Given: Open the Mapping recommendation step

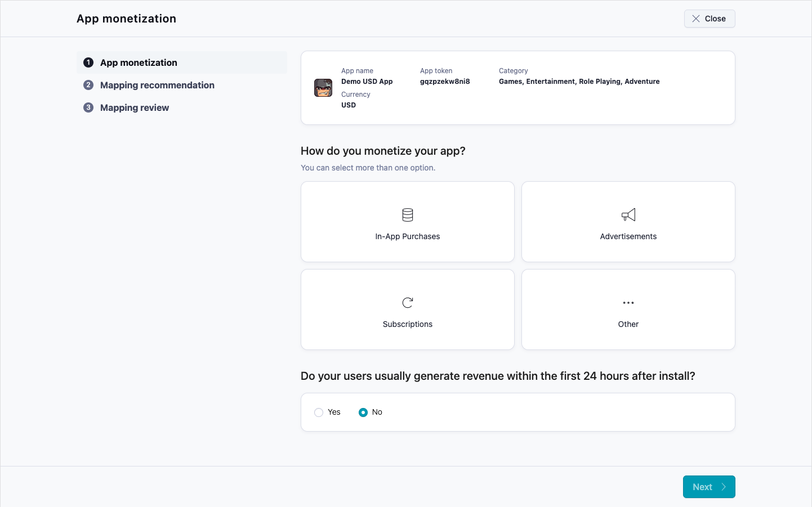Looking at the screenshot, I should pos(157,85).
